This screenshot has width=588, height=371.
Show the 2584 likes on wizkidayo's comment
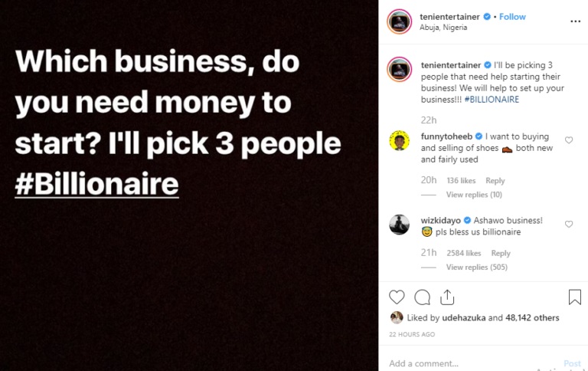click(x=464, y=253)
